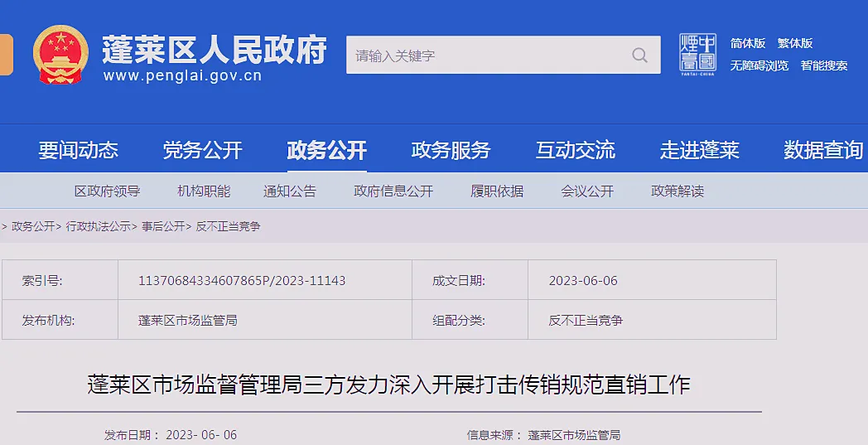This screenshot has width=868, height=445.
Task: Click 政务公开 in breadcrumb
Action: (33, 226)
